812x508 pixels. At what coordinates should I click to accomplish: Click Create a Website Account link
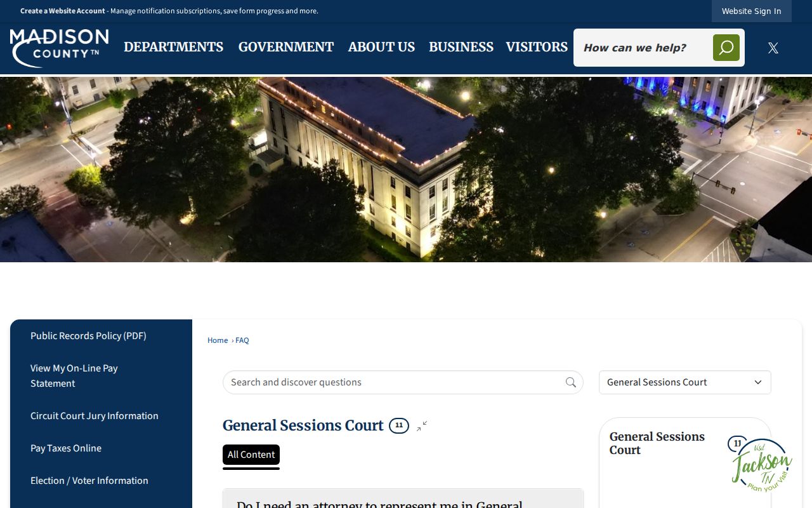click(x=63, y=11)
